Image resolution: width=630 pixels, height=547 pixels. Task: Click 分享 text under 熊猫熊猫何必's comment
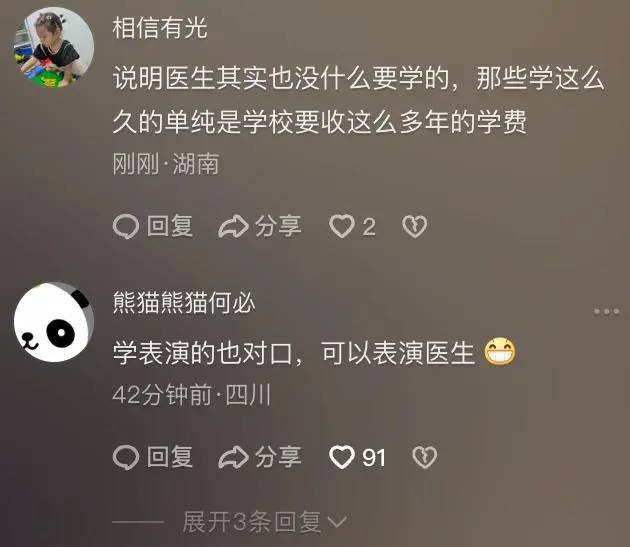[278, 457]
